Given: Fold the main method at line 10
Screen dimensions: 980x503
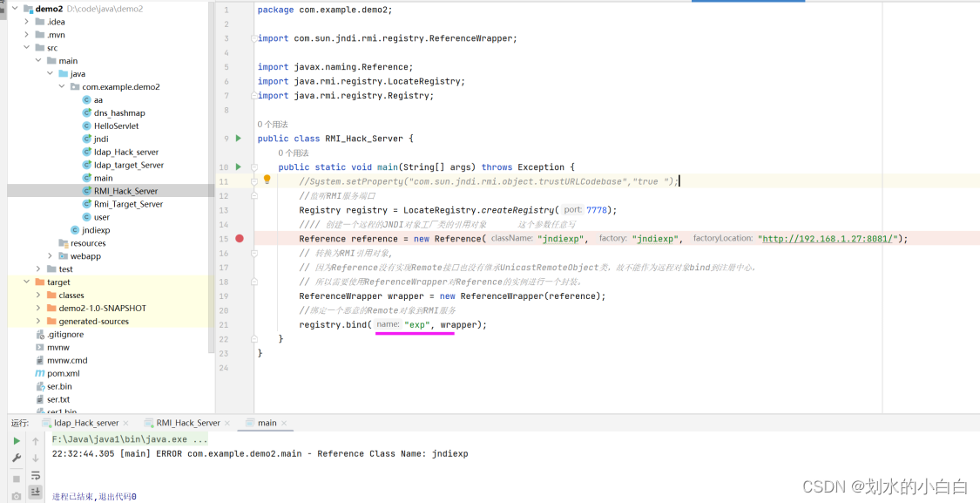Looking at the screenshot, I should [254, 167].
